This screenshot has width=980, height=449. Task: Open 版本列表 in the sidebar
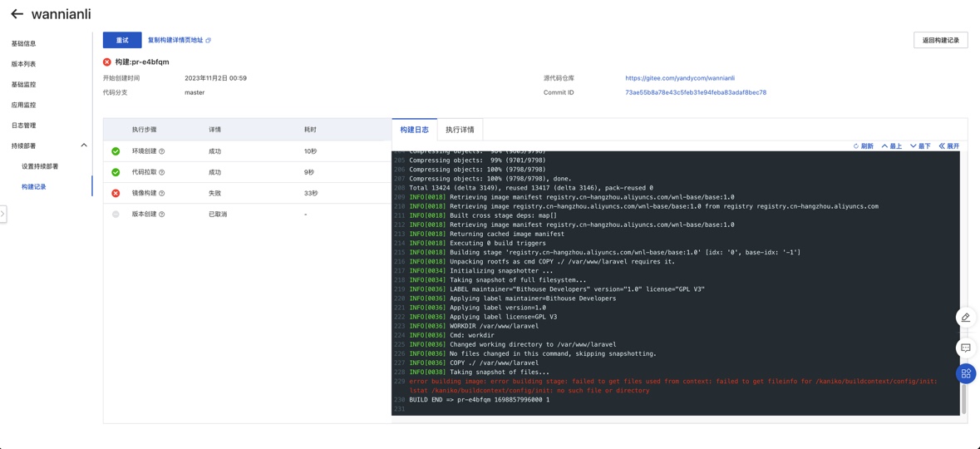(24, 64)
